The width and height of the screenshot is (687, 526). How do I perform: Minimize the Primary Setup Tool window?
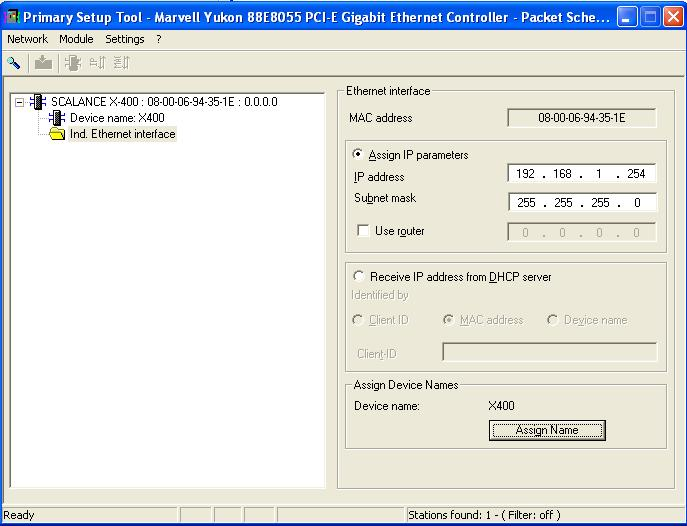coord(627,18)
